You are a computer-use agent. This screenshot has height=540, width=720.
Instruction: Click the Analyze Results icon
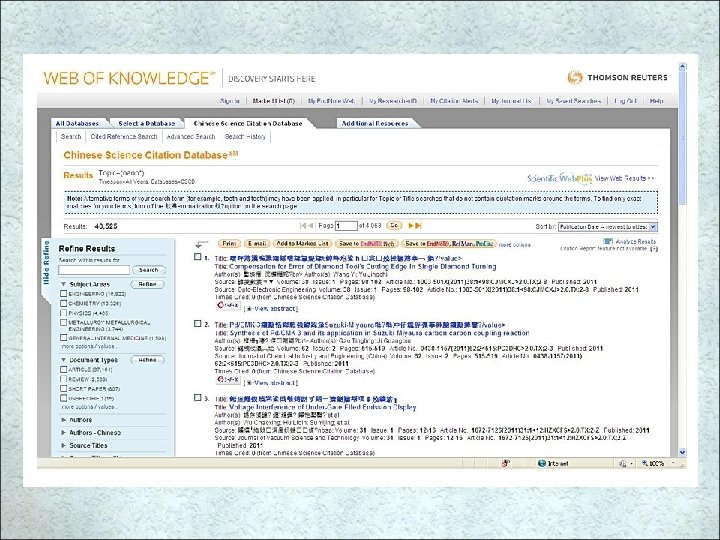[x=608, y=241]
